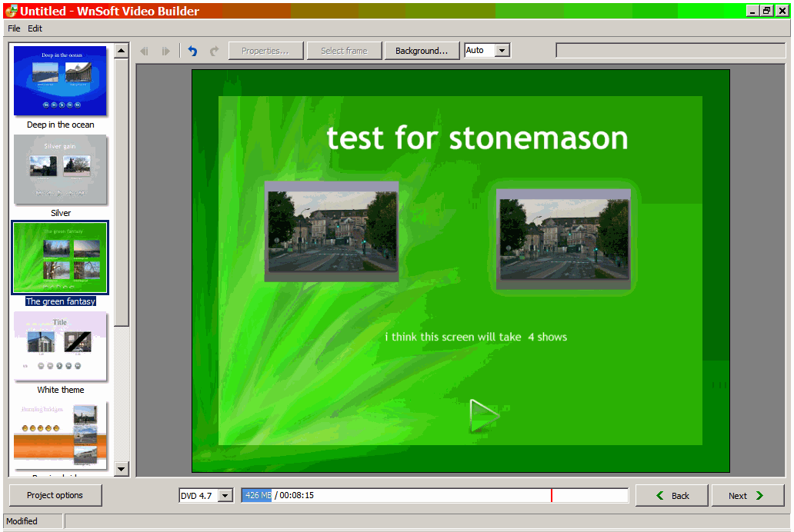
Task: Click the WnSoft app icon in title bar
Action: click(x=11, y=11)
